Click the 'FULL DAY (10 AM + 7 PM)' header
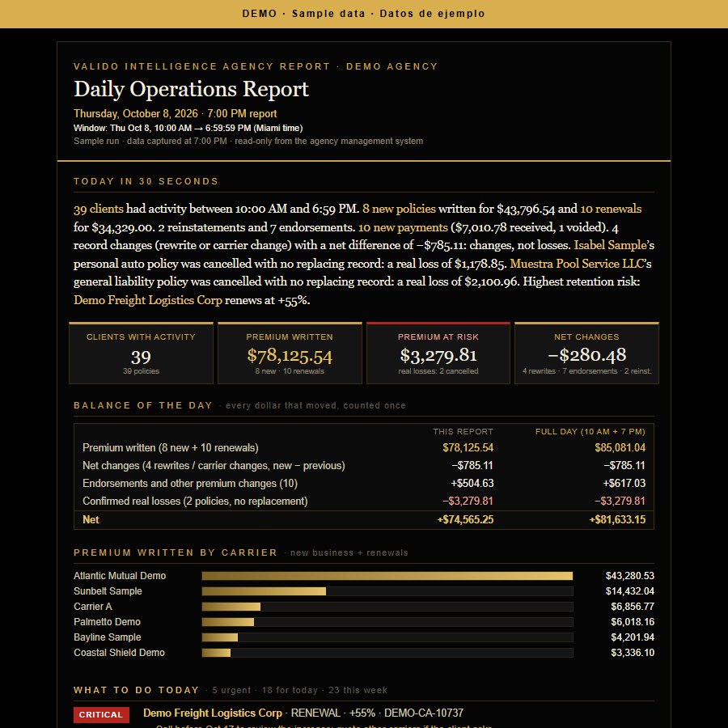The image size is (728, 728). click(590, 432)
